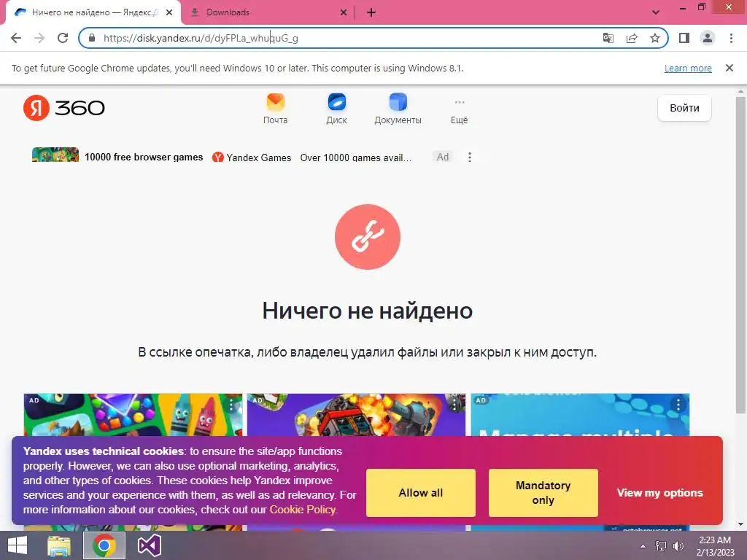Open Yandex Диск icon
This screenshot has width=747, height=560.
point(337,109)
